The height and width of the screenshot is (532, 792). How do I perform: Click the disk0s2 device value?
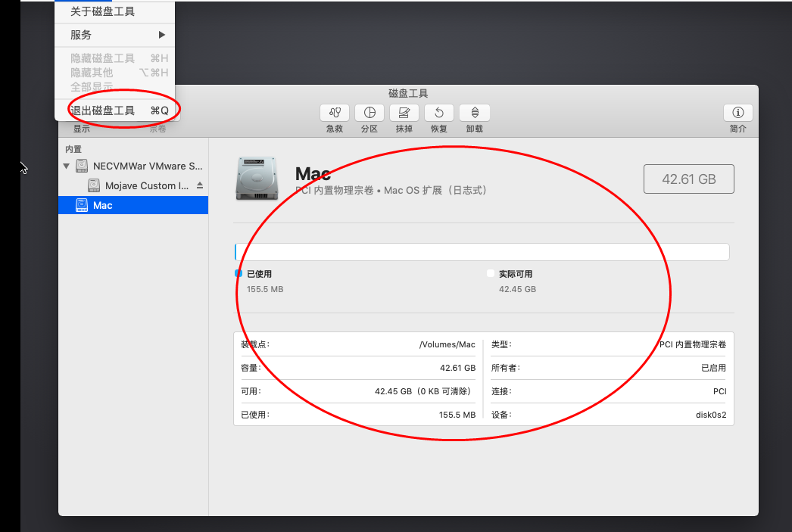tap(711, 415)
